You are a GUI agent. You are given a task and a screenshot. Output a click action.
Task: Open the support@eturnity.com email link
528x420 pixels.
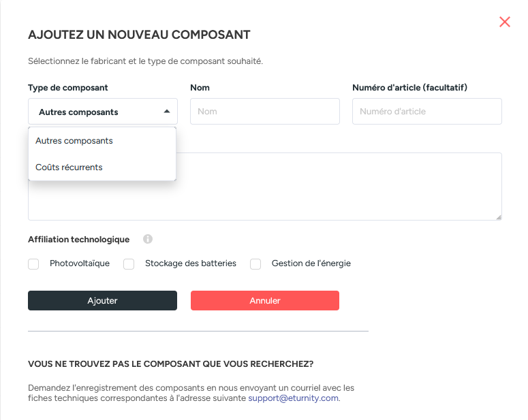(x=293, y=398)
